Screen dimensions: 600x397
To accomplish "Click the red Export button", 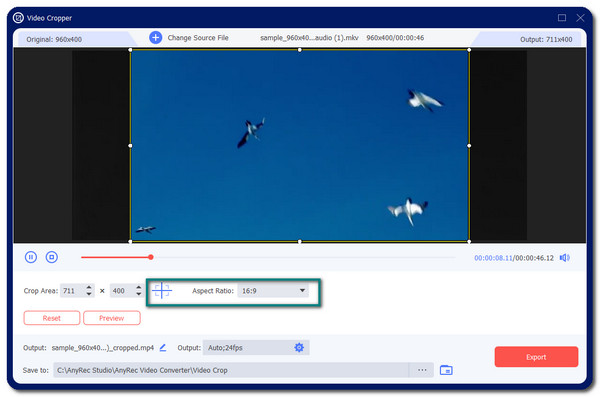I will 536,357.
